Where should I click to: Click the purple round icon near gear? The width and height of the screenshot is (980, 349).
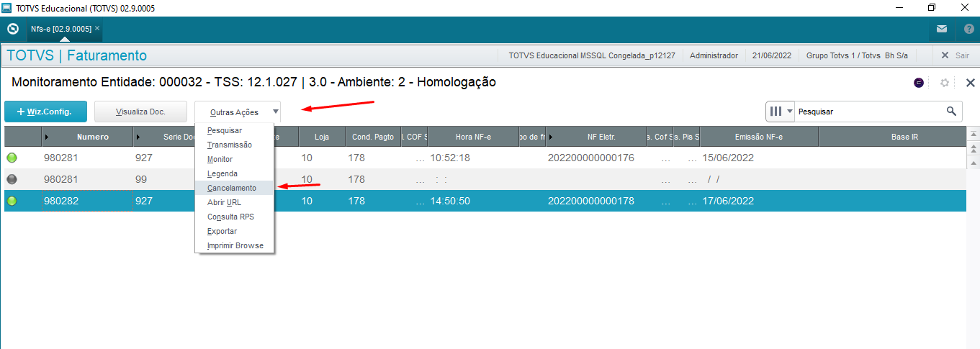(x=919, y=83)
